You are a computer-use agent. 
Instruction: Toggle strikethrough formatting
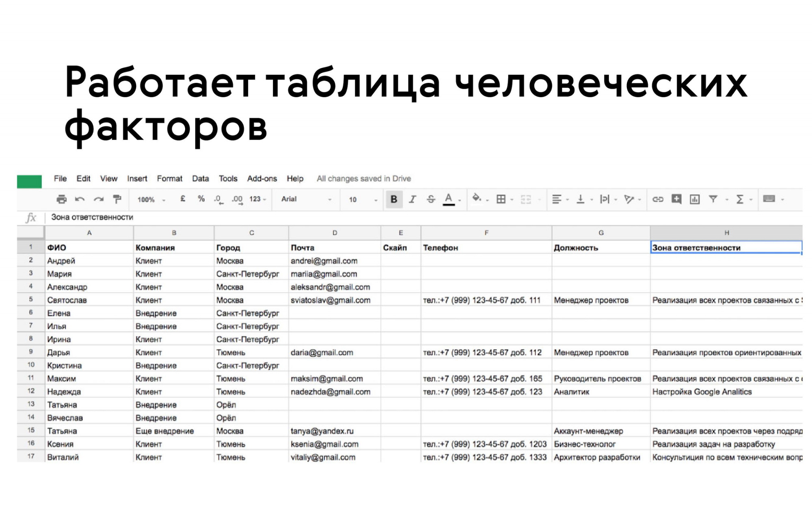click(x=431, y=199)
